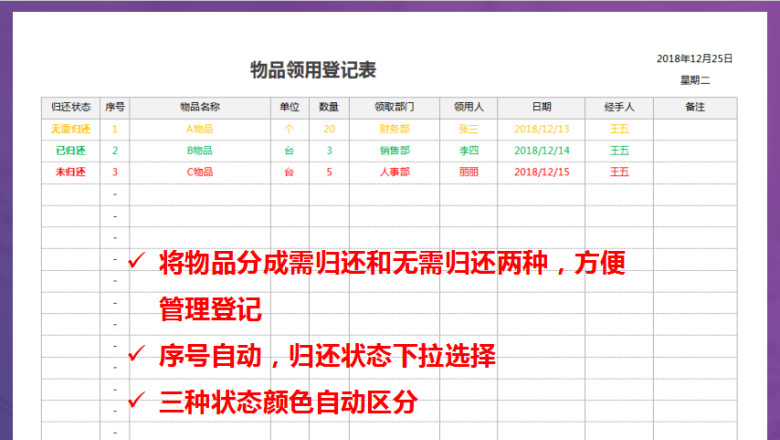Click the 人事部 department cell

point(394,172)
